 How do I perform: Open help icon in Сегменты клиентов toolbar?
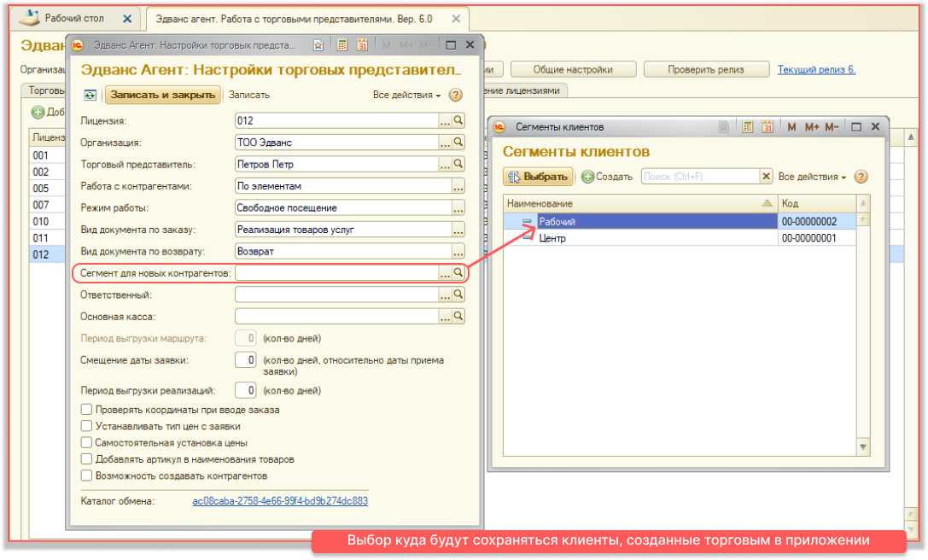point(861,177)
